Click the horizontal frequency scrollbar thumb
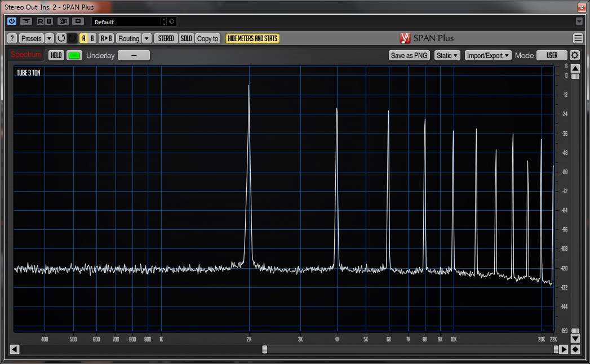Viewport: 590px width, 364px height. coord(265,349)
